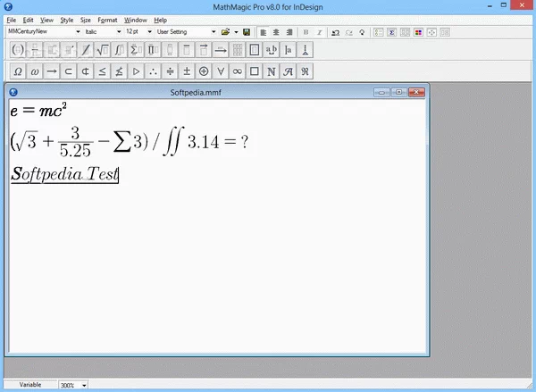
Task: Open the lowercase Greek omega symbol palette
Action: (35, 71)
